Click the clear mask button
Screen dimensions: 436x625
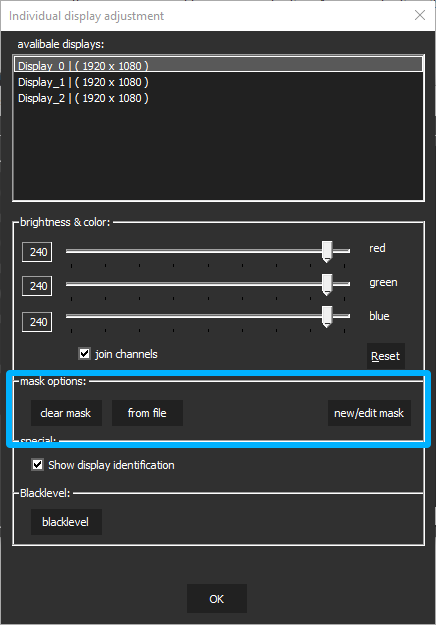pos(66,413)
